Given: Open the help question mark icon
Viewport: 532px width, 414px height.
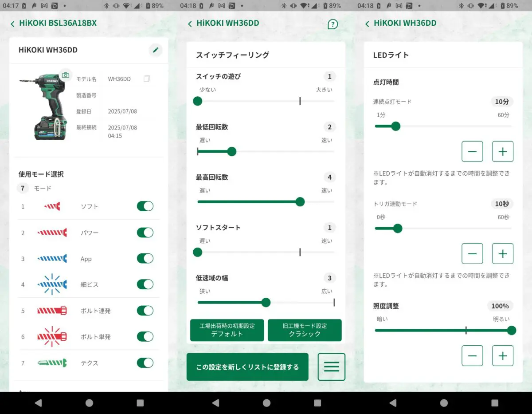Looking at the screenshot, I should pos(332,24).
